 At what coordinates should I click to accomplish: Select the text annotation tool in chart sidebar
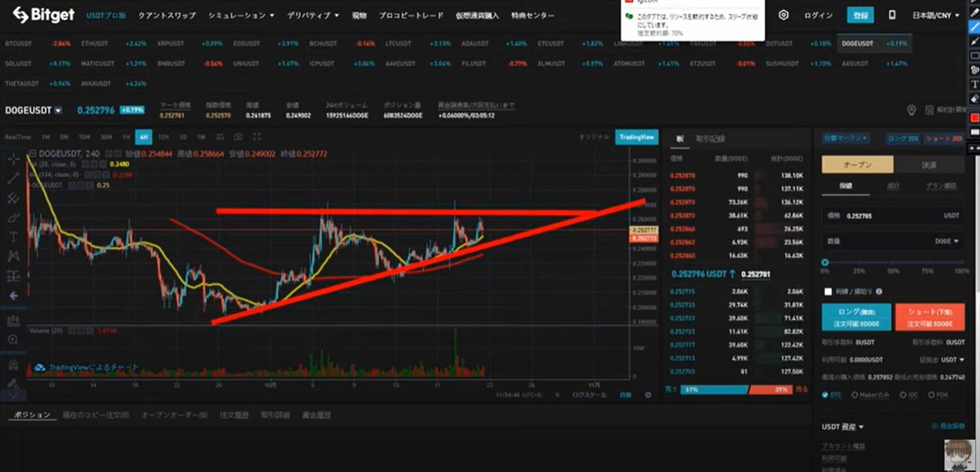pos(13,237)
